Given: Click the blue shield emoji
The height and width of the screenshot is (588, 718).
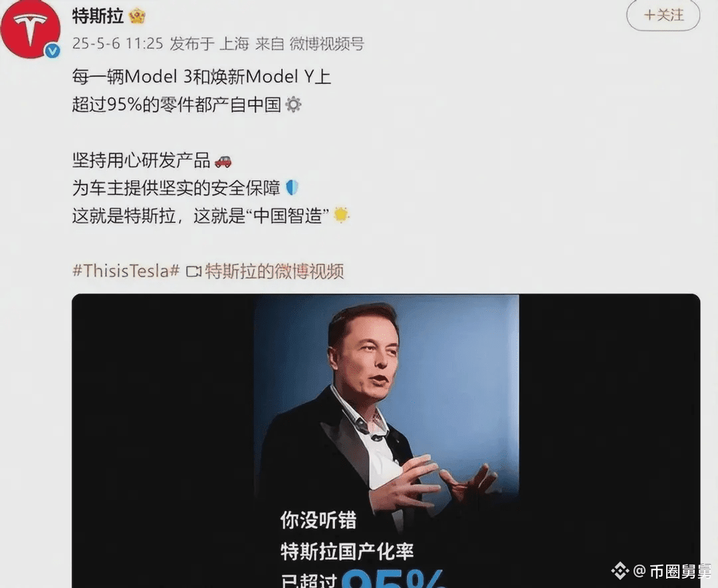Looking at the screenshot, I should coord(292,188).
